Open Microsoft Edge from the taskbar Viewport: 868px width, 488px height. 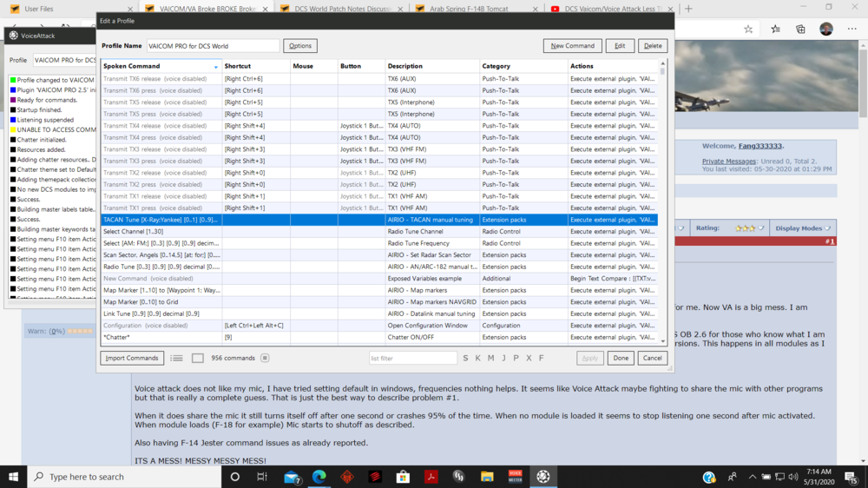319,477
